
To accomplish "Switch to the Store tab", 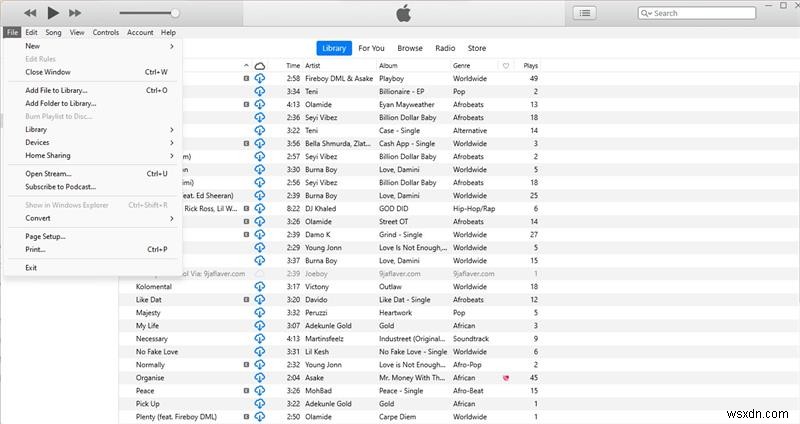I will pyautogui.click(x=477, y=48).
